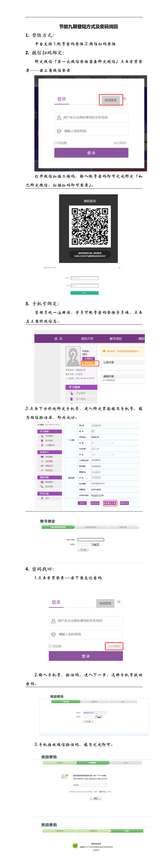168x868 pixels.
Task: Click the user icon in second dialog's username field
Action: (53, 621)
